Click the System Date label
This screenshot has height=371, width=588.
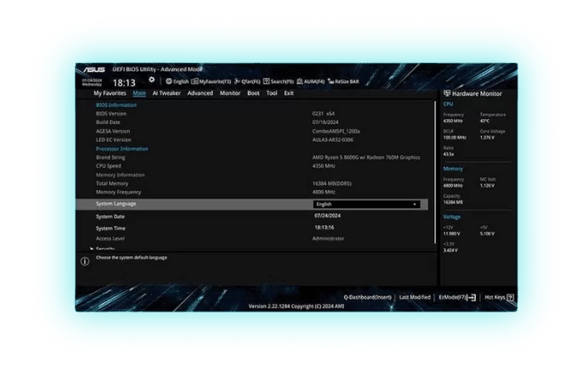(110, 216)
